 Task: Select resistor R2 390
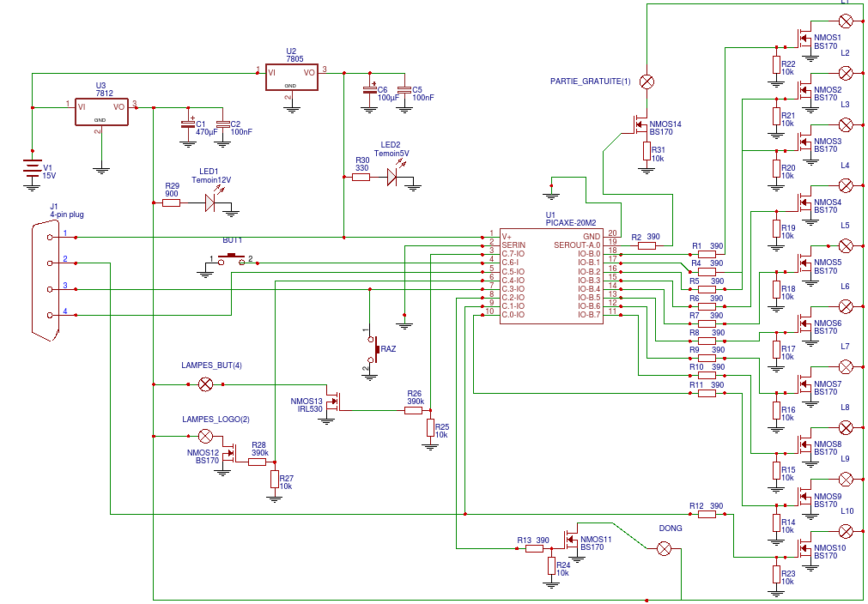(x=646, y=245)
